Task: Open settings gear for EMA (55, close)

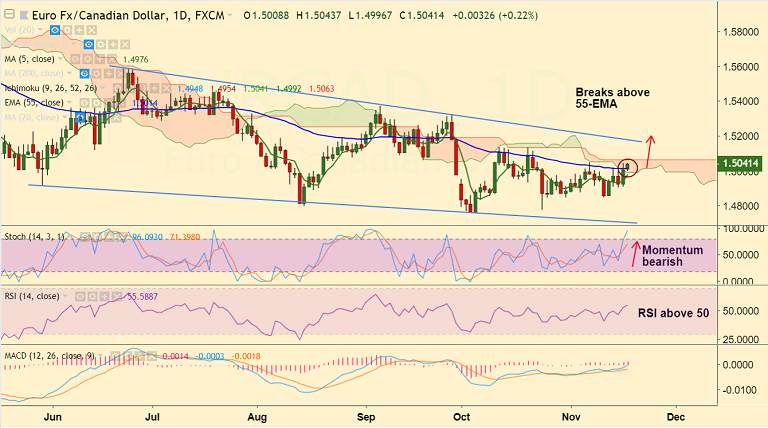Action: [96, 103]
